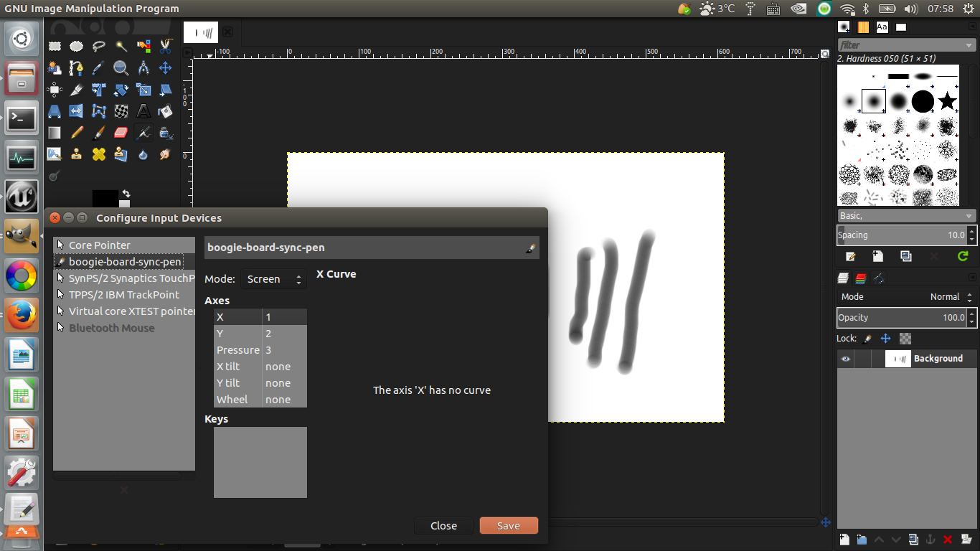Increase brush Spacing with up stepper
Screen dimensions: 980x551
(971, 231)
